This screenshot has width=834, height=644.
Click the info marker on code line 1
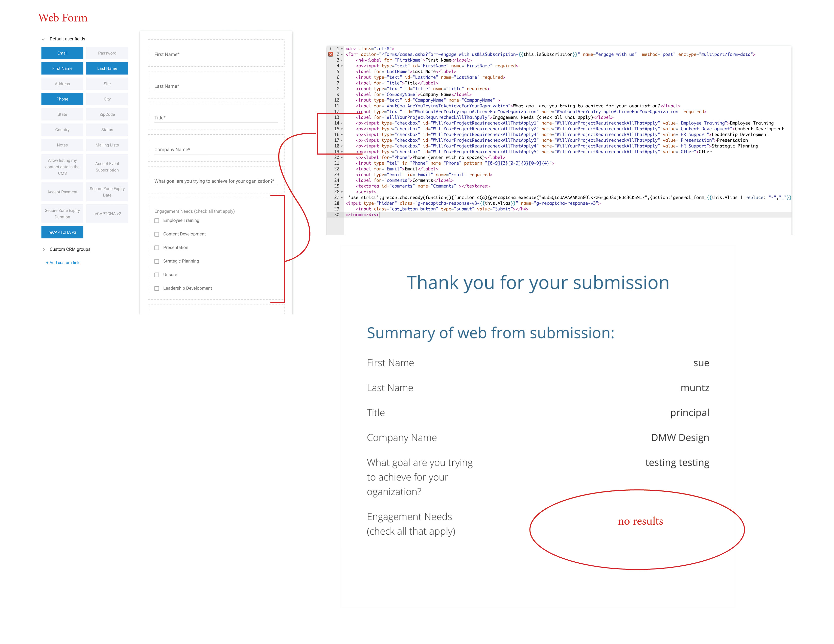(330, 48)
